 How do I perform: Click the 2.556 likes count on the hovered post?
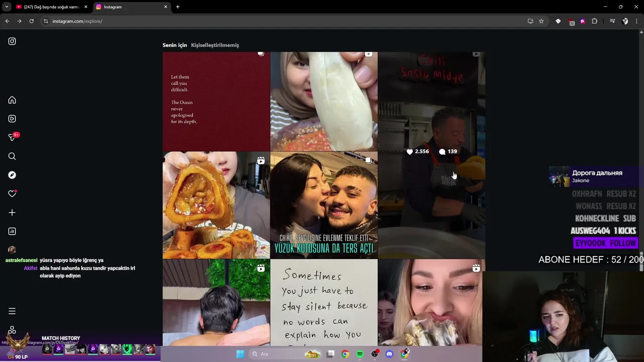418,151
